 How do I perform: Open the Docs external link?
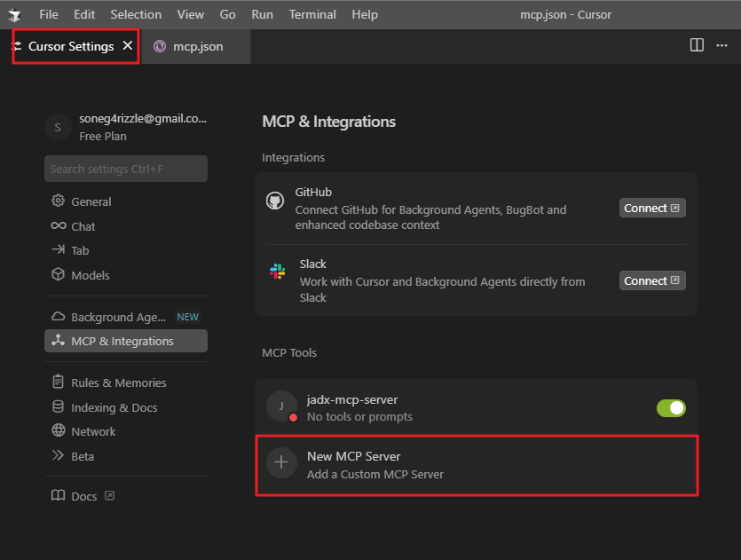click(x=83, y=496)
